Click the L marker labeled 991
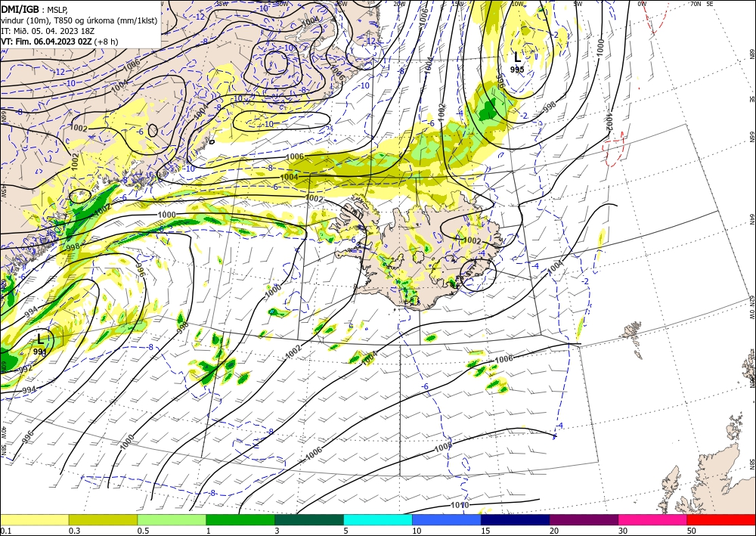The image size is (756, 536). coord(40,339)
